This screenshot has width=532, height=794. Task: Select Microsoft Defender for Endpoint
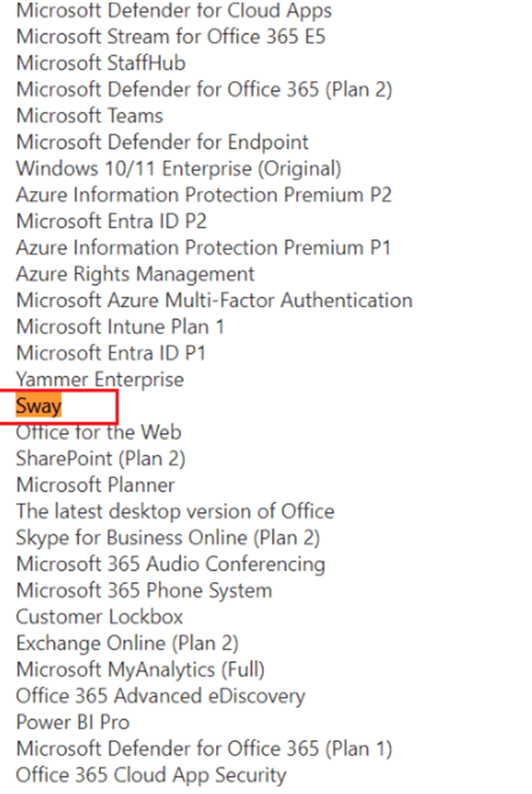point(162,143)
